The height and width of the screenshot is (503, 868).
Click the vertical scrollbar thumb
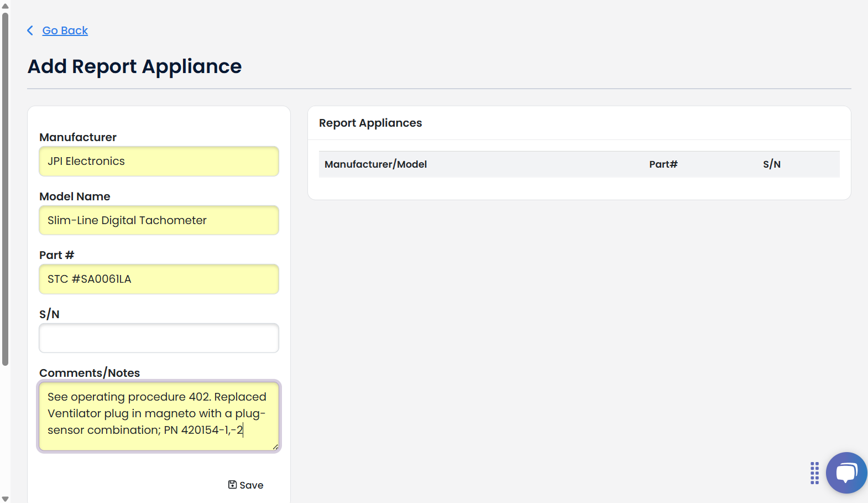5,189
